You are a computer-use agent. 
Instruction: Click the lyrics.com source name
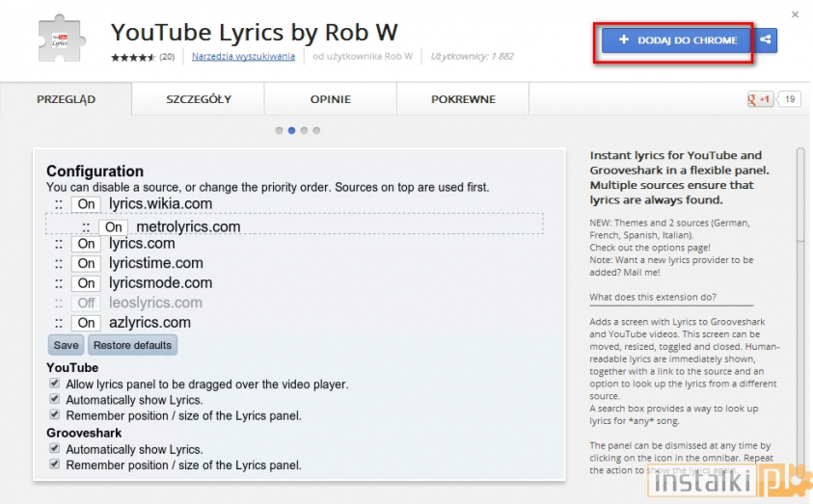pyautogui.click(x=142, y=244)
